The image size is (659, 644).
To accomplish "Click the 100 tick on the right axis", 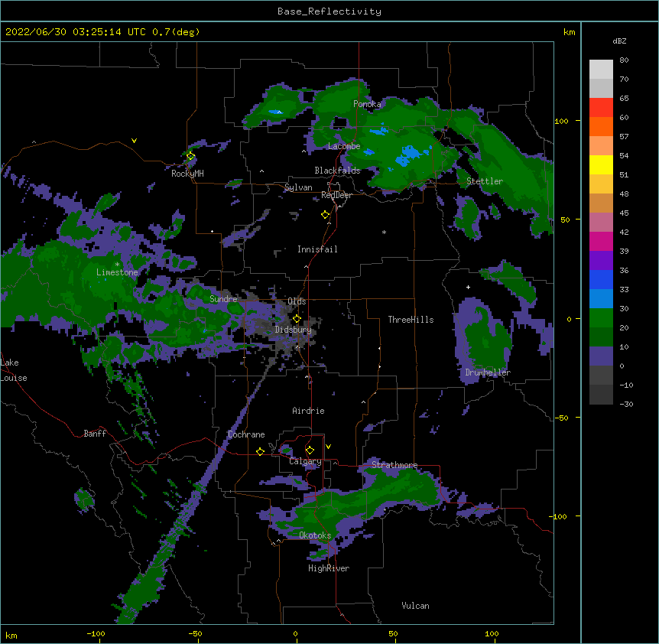I will click(561, 121).
